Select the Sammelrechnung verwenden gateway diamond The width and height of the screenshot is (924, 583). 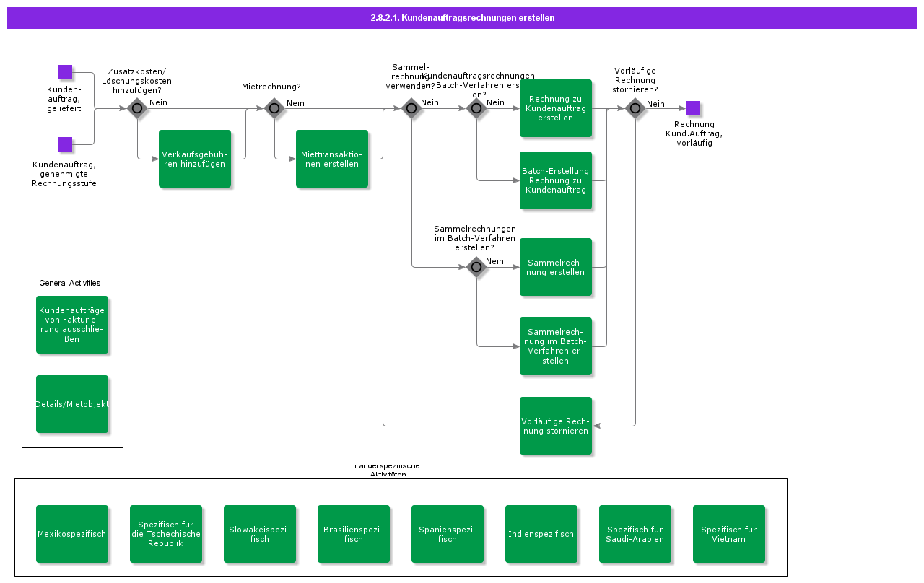pyautogui.click(x=411, y=108)
